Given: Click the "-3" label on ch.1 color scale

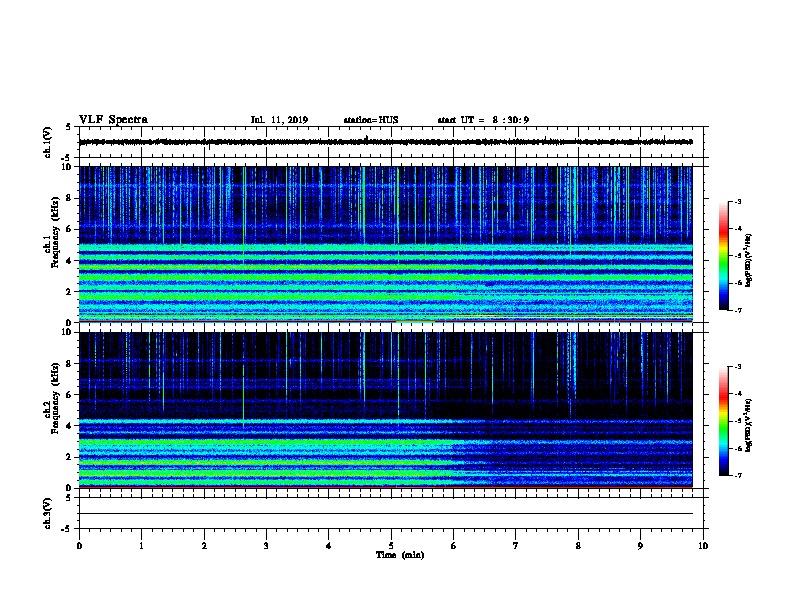Looking at the screenshot, I should pyautogui.click(x=738, y=201).
